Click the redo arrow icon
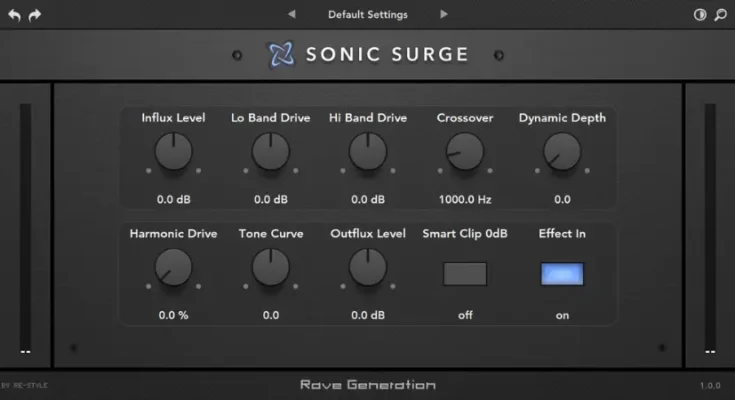The image size is (735, 400). (x=35, y=15)
